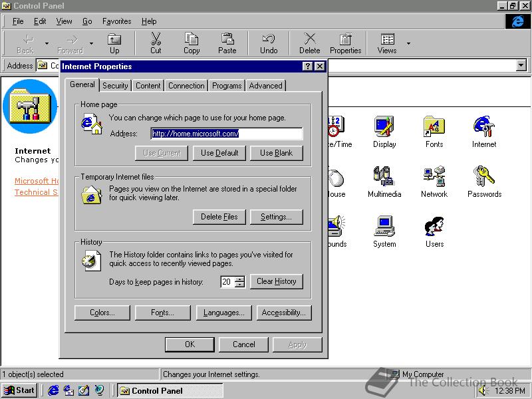Click the home page Address input field

pos(227,134)
